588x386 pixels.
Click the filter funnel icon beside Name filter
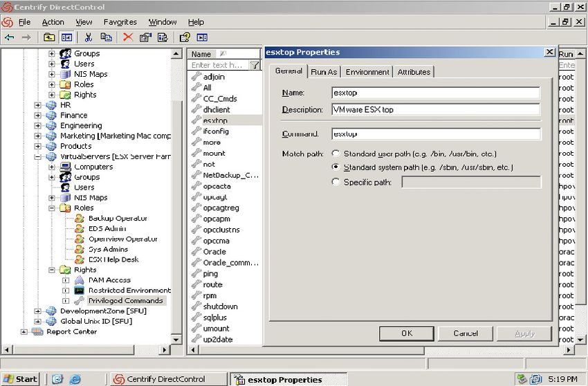tap(255, 65)
